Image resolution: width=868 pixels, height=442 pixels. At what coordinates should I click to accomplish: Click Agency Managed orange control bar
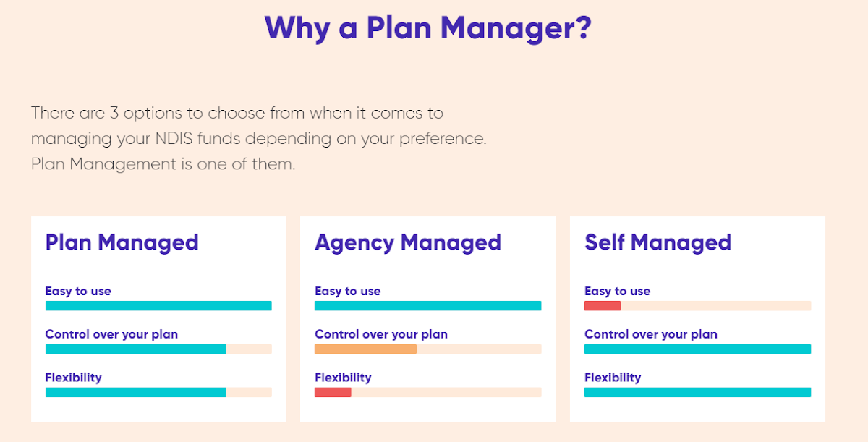click(365, 349)
